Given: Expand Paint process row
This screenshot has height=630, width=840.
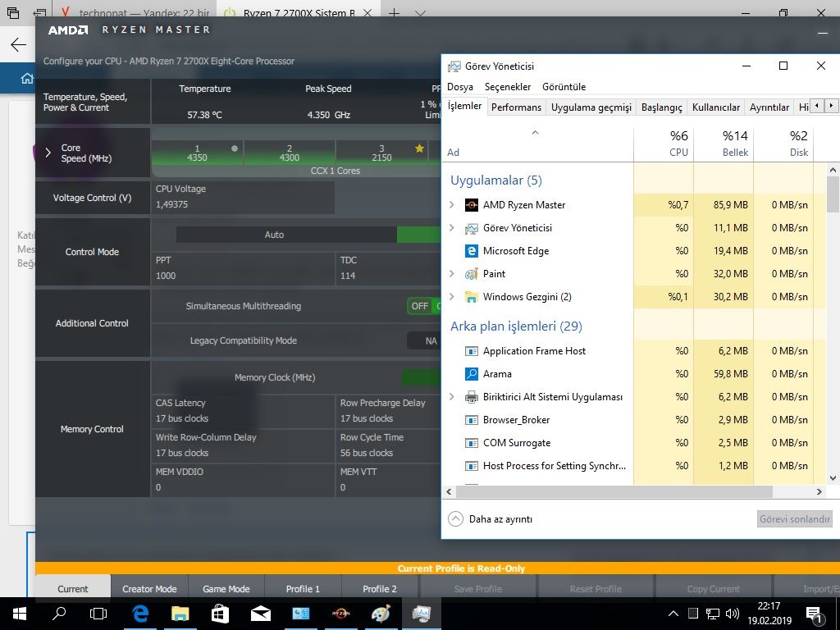Looking at the screenshot, I should pos(452,274).
